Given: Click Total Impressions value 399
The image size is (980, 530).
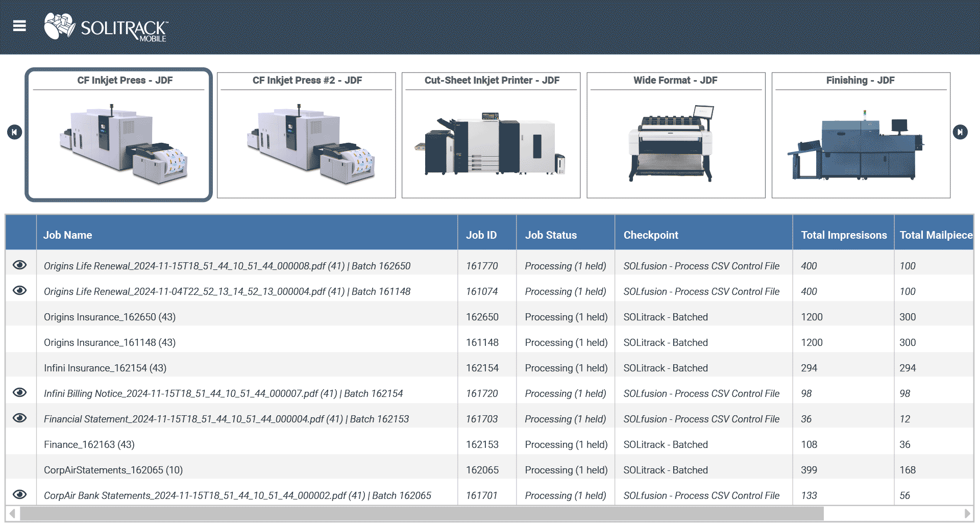Looking at the screenshot, I should coord(809,470).
